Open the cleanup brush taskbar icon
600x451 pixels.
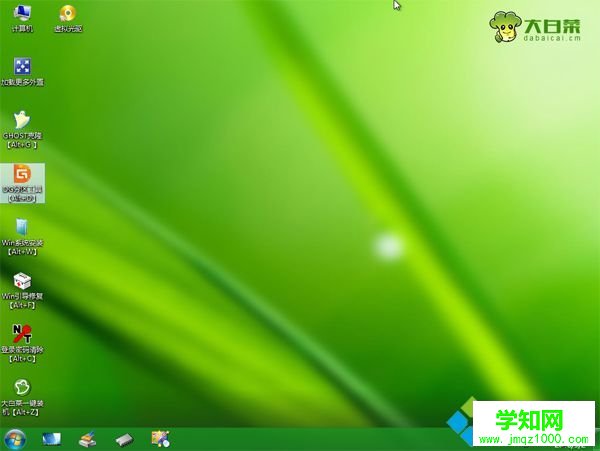pos(88,439)
